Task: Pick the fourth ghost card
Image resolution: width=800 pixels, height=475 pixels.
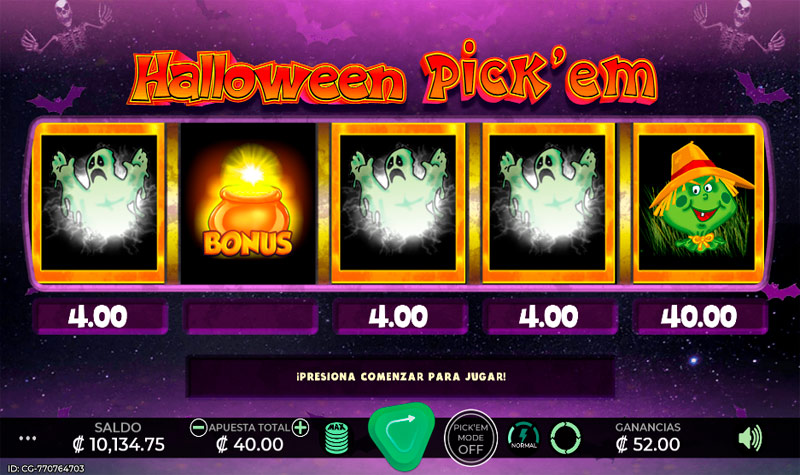Action: tap(548, 203)
